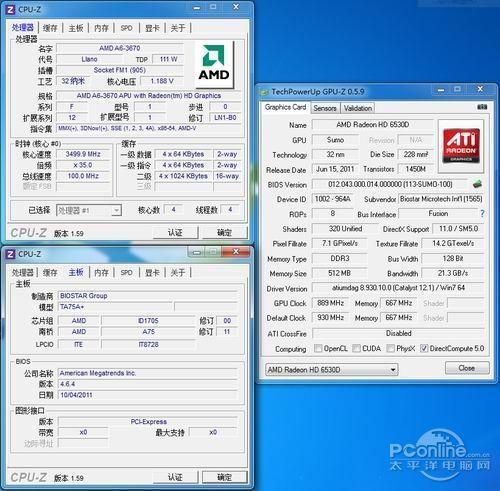Select 内存 tab in top CPU-Z window
Screen dimensions: 500x491
click(x=101, y=28)
